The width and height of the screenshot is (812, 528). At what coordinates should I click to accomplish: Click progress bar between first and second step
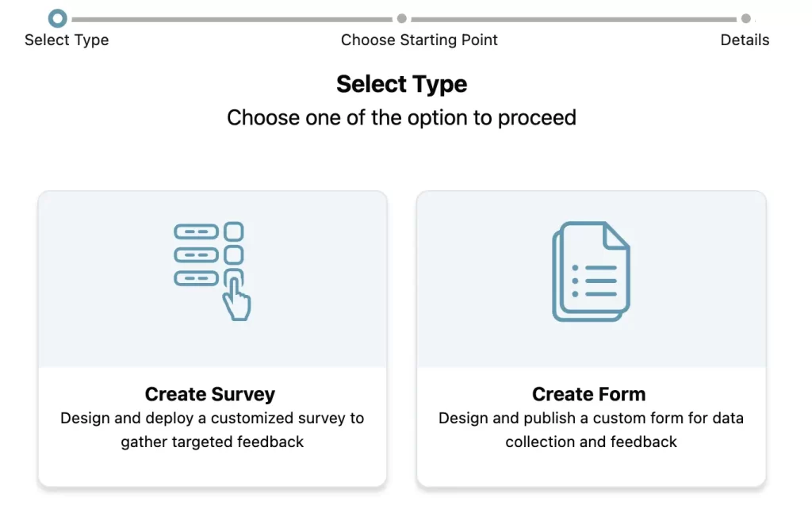230,19
